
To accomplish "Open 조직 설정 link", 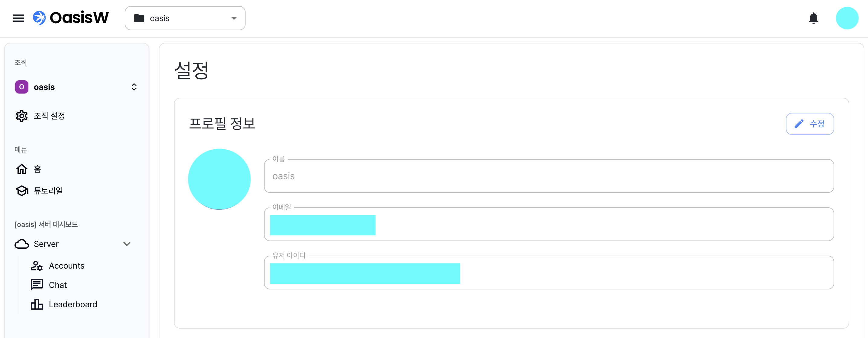I will (x=49, y=116).
